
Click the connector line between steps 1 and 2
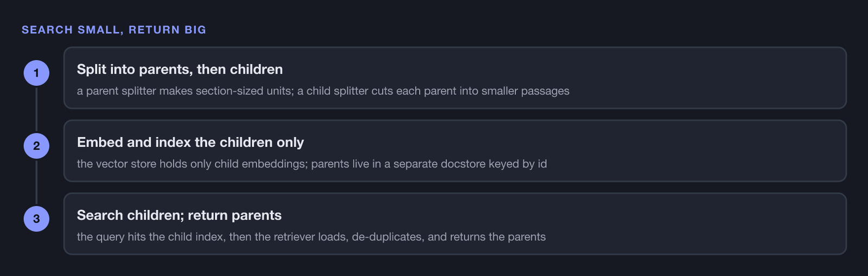(36, 110)
